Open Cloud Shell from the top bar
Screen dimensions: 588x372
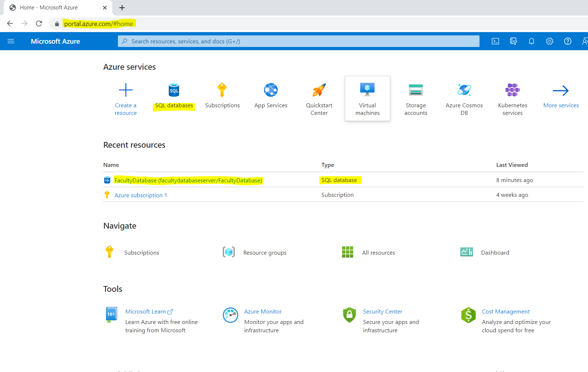click(495, 41)
